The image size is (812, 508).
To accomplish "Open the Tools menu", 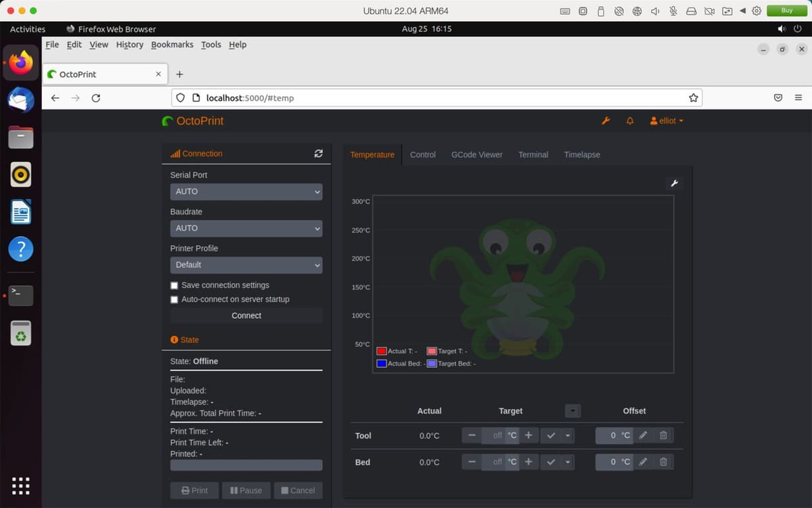I will (x=211, y=45).
